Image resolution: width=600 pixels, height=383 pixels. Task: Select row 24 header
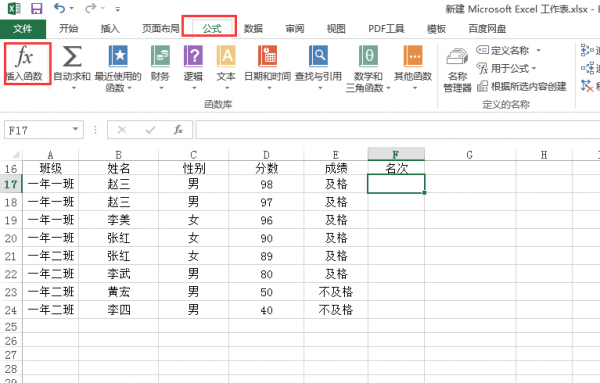[11, 310]
